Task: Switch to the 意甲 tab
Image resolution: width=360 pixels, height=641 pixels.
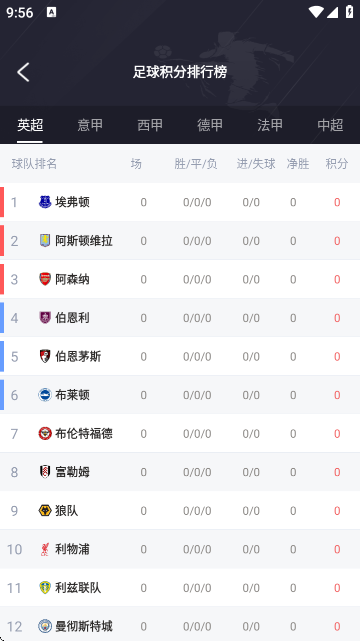Action: (90, 125)
